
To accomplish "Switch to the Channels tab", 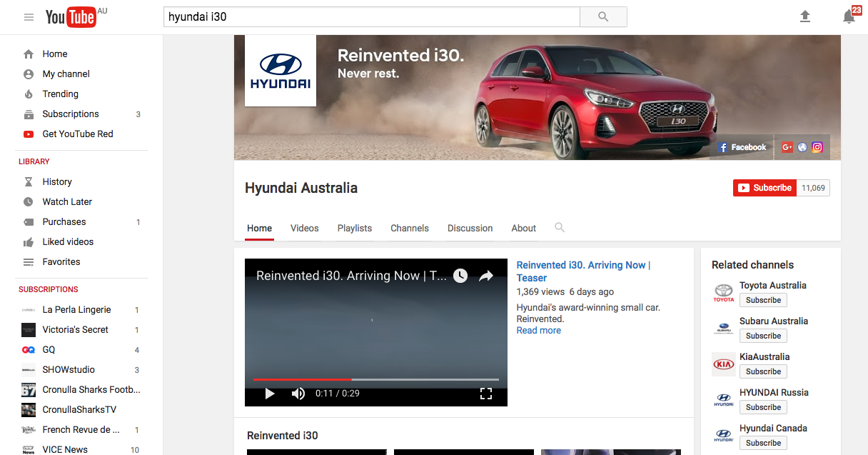I will point(410,229).
